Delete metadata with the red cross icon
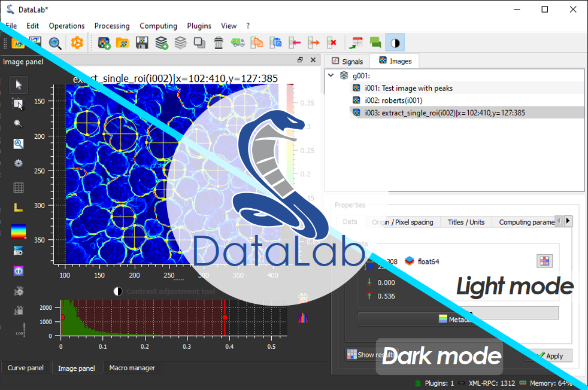The width and height of the screenshot is (588, 390). 332,42
